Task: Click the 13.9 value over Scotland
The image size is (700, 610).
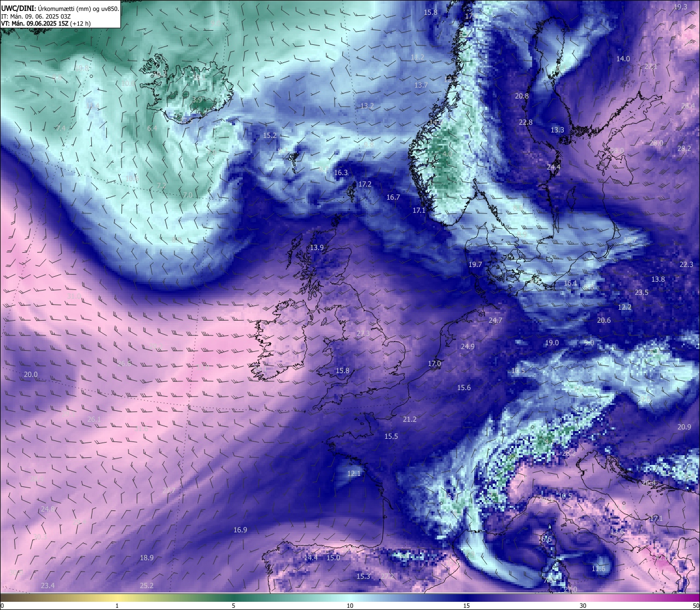Action: (x=317, y=248)
